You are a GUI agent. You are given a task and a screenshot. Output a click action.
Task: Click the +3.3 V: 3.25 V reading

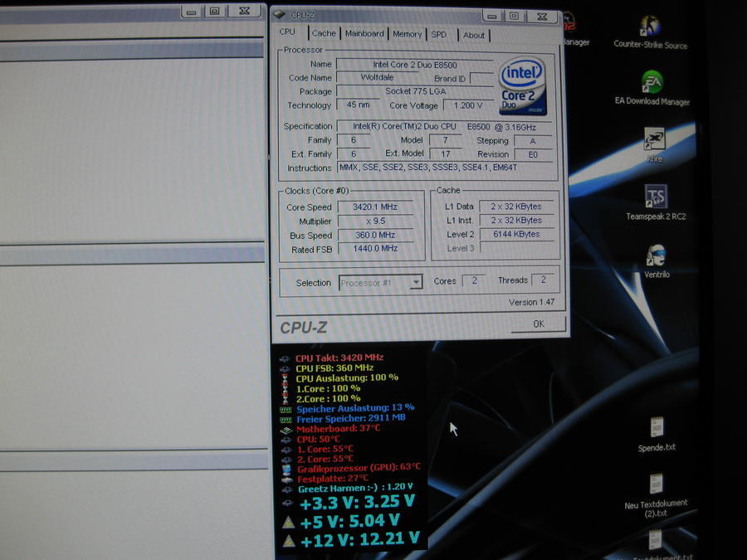click(357, 503)
